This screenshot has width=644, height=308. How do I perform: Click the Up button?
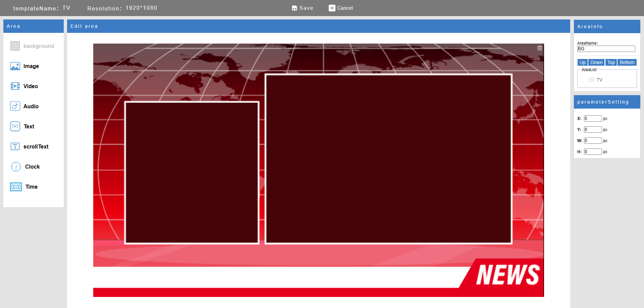[x=583, y=62]
